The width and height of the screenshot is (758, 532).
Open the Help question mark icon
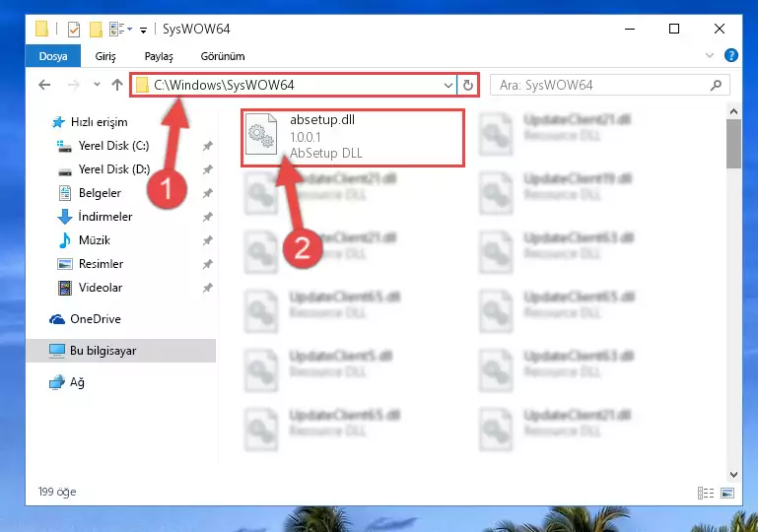pos(731,55)
